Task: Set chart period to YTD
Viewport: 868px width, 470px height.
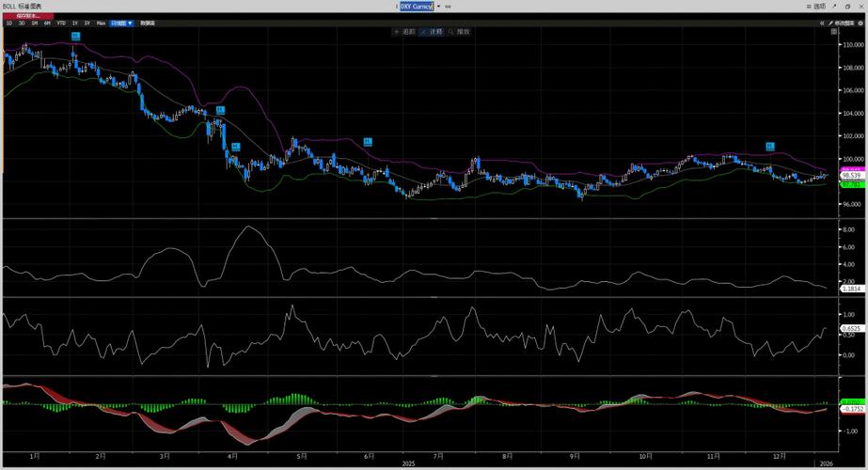Action: coord(61,23)
